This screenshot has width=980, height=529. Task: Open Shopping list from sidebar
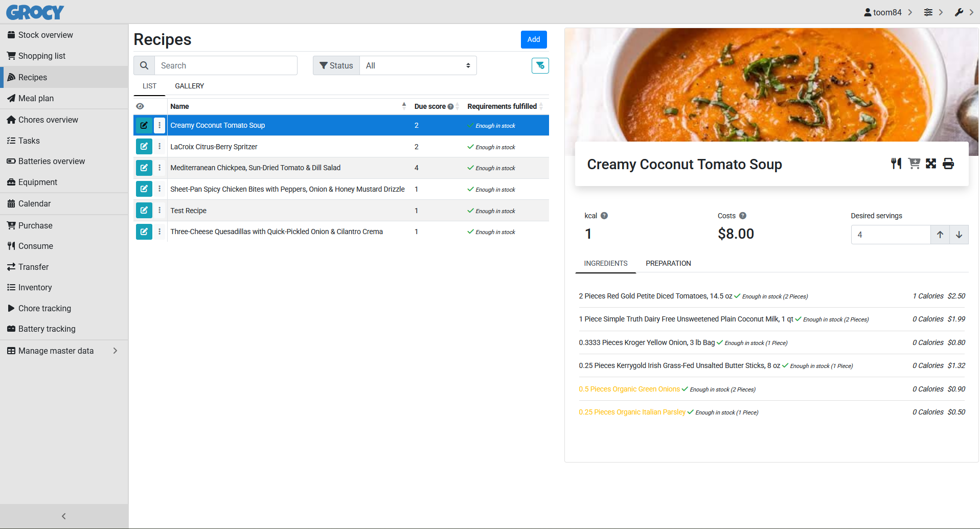point(64,56)
